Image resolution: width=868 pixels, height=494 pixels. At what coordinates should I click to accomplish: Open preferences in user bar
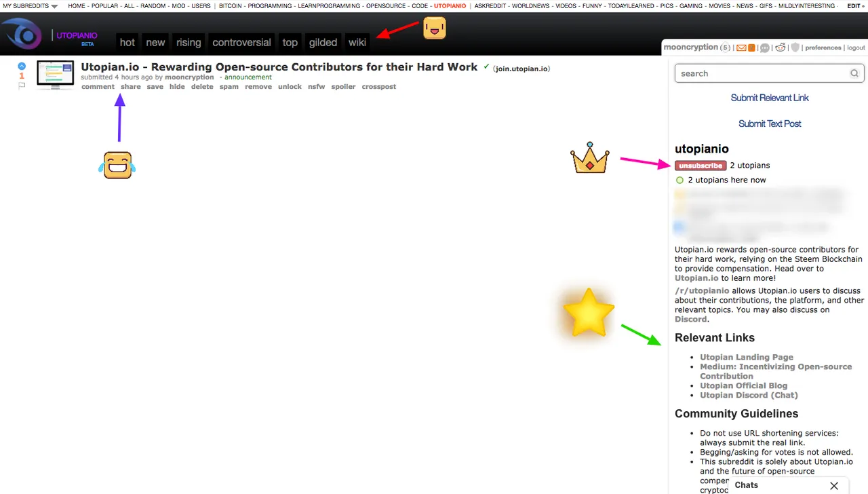pyautogui.click(x=823, y=48)
